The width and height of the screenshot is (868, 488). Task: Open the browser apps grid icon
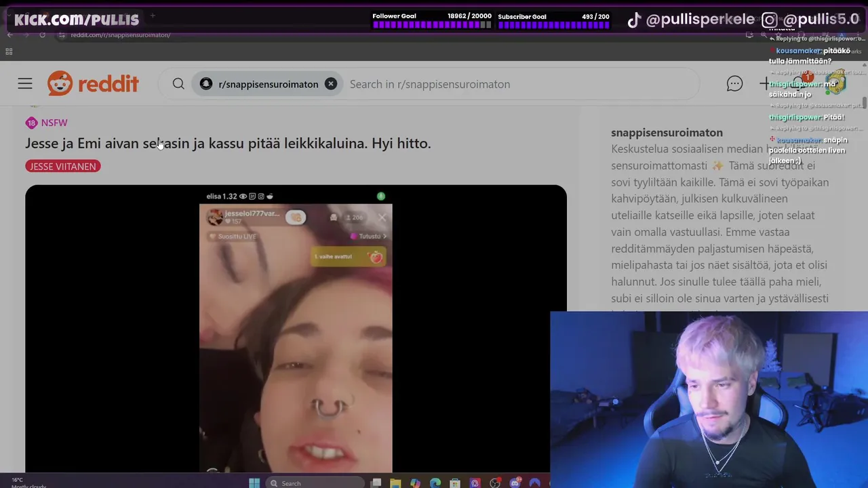pos(9,52)
